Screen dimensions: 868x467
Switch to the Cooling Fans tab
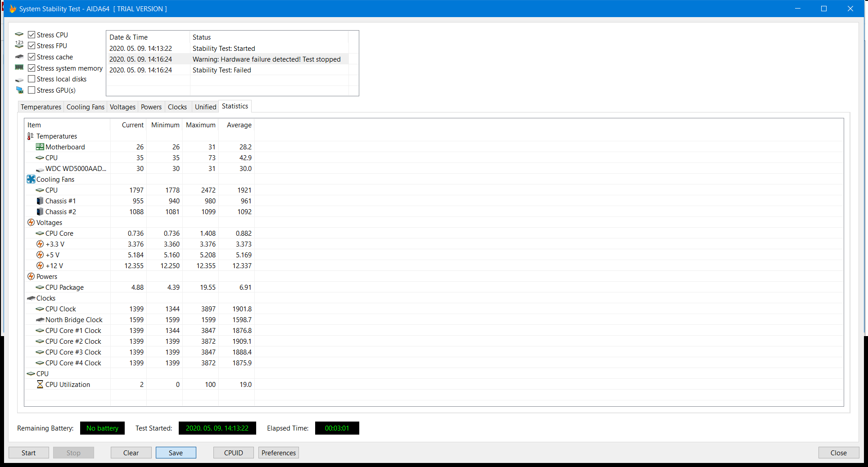(x=86, y=107)
